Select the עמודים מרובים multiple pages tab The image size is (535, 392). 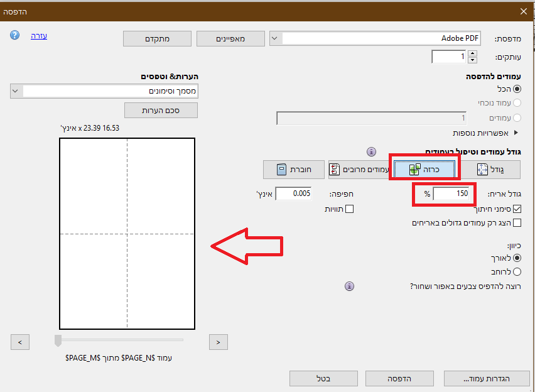point(359,170)
